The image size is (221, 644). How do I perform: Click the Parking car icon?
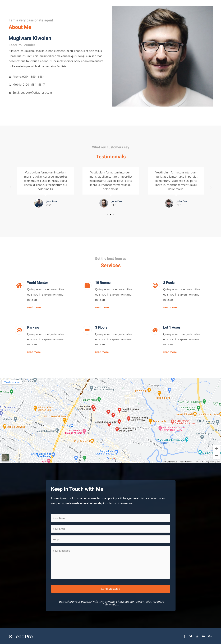pos(19,330)
